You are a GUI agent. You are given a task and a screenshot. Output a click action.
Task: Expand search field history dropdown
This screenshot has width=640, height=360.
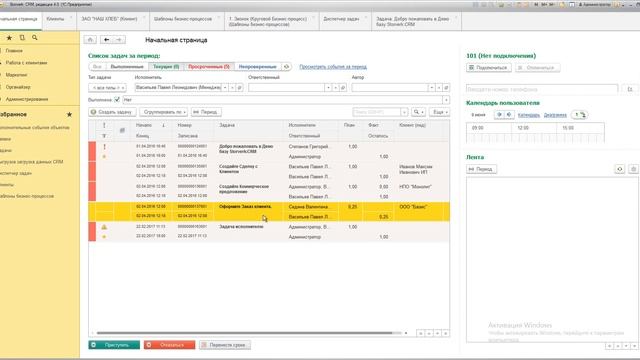404,112
